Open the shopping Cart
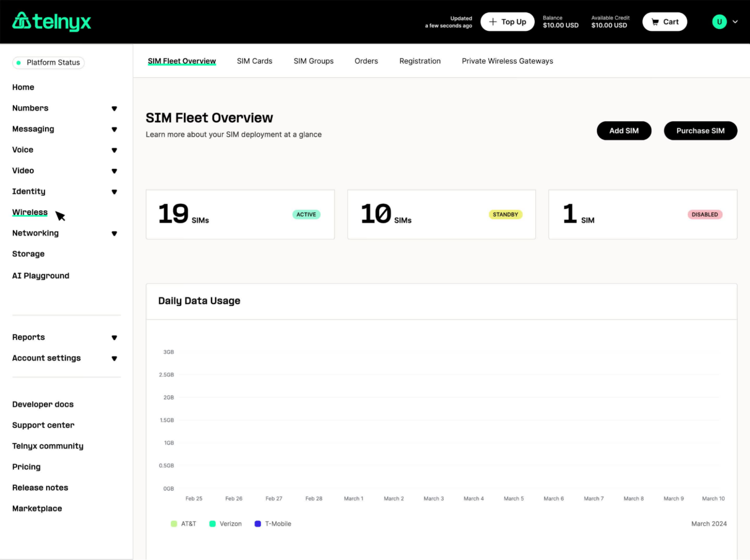The height and width of the screenshot is (560, 750). pos(665,21)
